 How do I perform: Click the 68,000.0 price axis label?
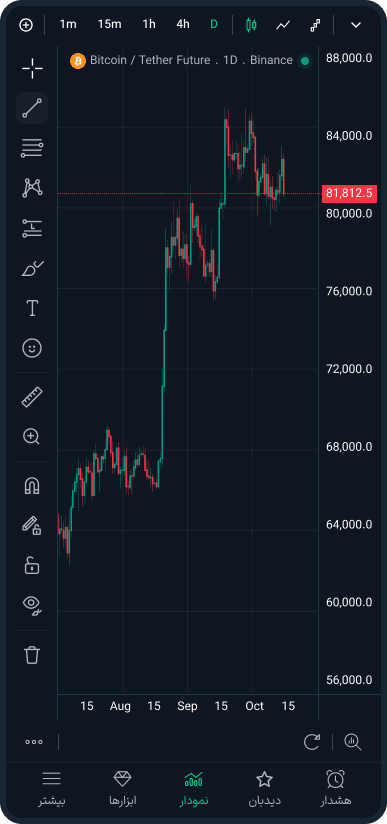click(349, 447)
